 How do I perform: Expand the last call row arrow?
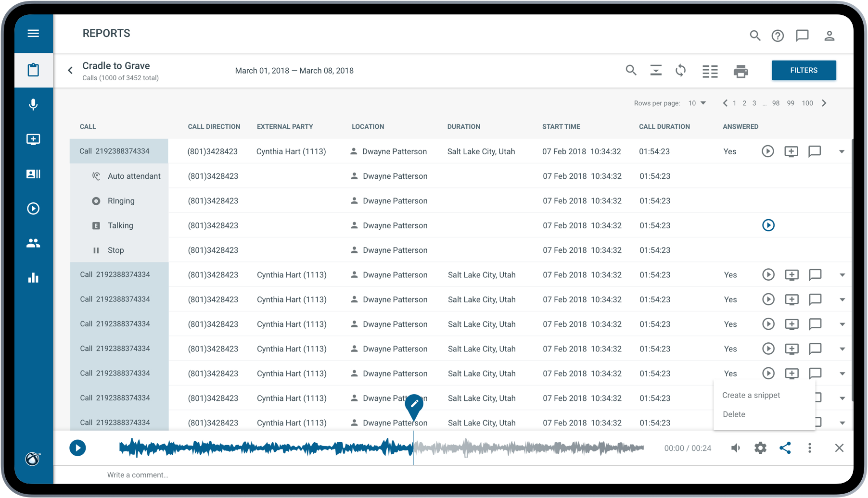[842, 423]
